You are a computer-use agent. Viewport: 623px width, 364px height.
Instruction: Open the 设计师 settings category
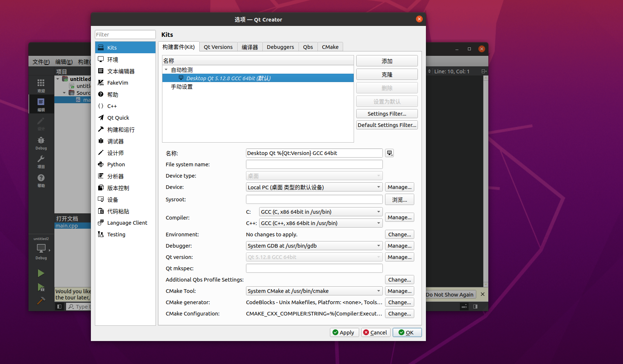click(x=125, y=153)
